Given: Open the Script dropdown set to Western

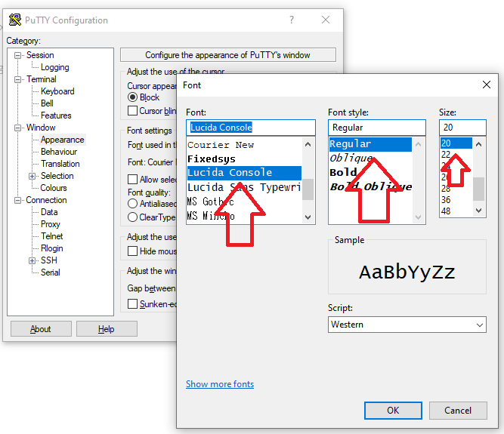Looking at the screenshot, I should click(407, 325).
